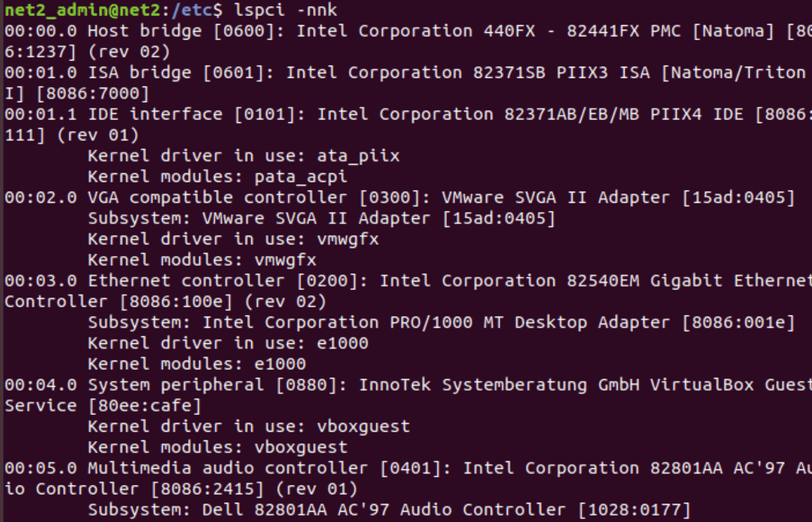Select '00:02.0 VGA compatible controller' line

point(400,197)
